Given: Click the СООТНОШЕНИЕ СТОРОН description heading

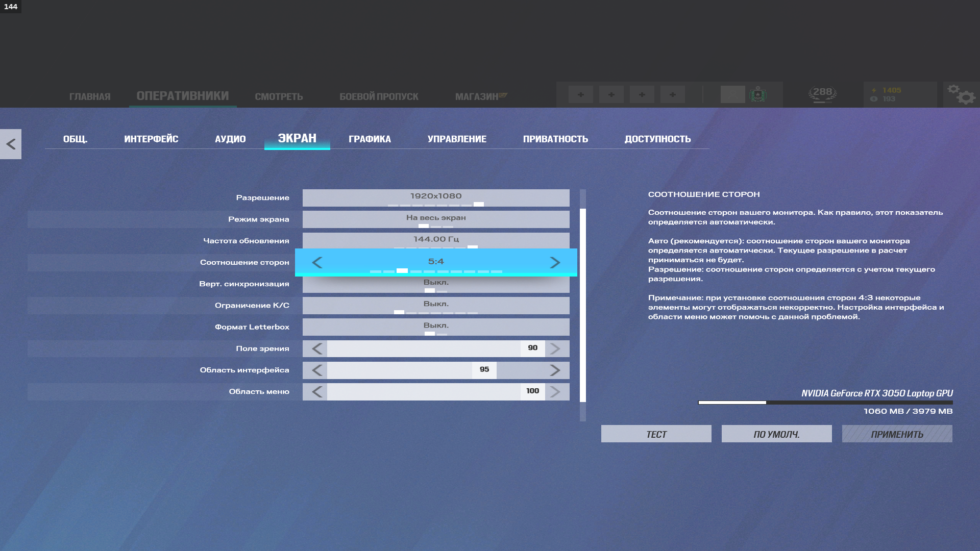Looking at the screenshot, I should pyautogui.click(x=704, y=194).
